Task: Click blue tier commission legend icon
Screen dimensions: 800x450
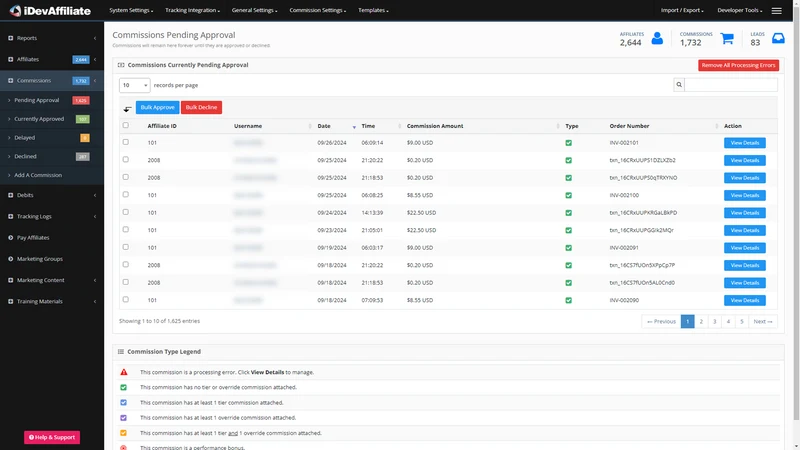Action: [123, 403]
